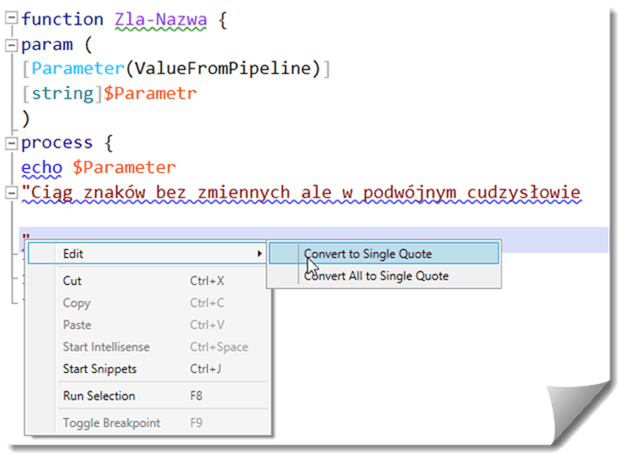Click the string starting with Ciąg znaków
Screen dimensions: 625x460
coord(302,193)
